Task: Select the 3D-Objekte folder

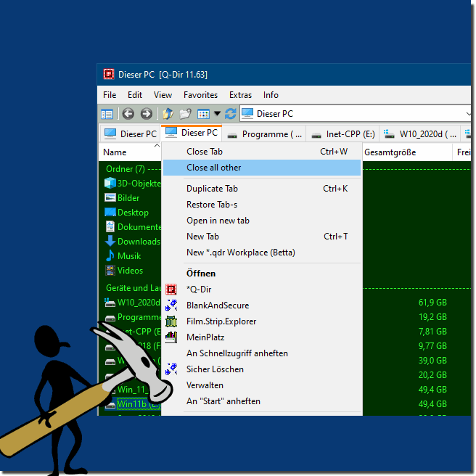Action: 133,184
